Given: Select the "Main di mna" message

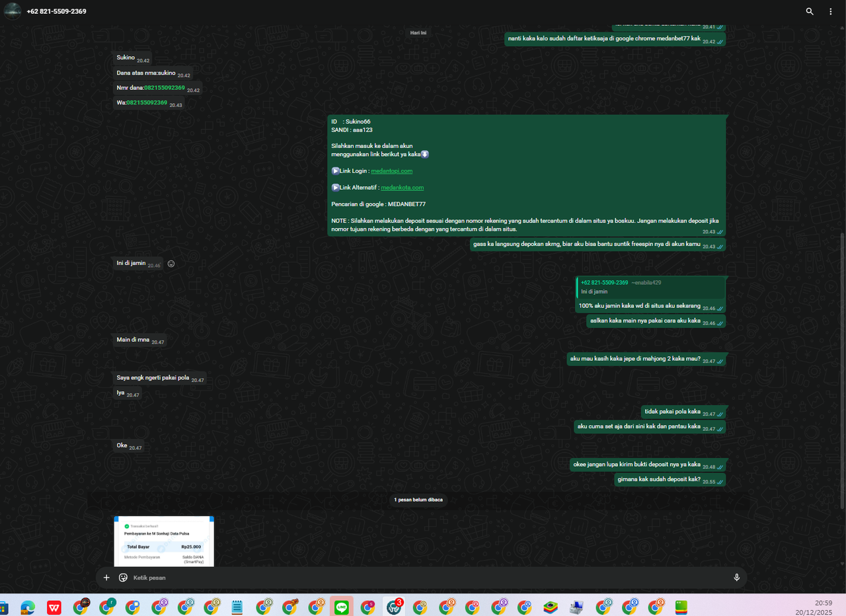Looking at the screenshot, I should [140, 340].
